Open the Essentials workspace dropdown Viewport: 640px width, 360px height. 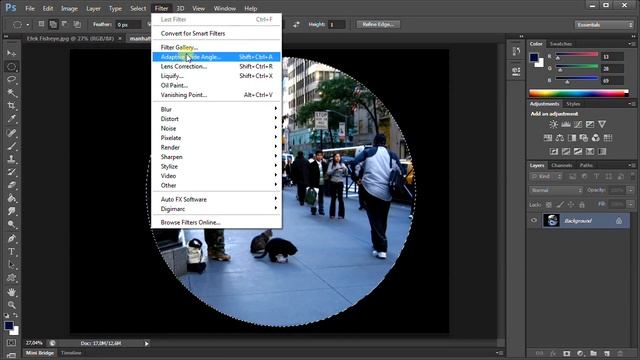click(604, 25)
